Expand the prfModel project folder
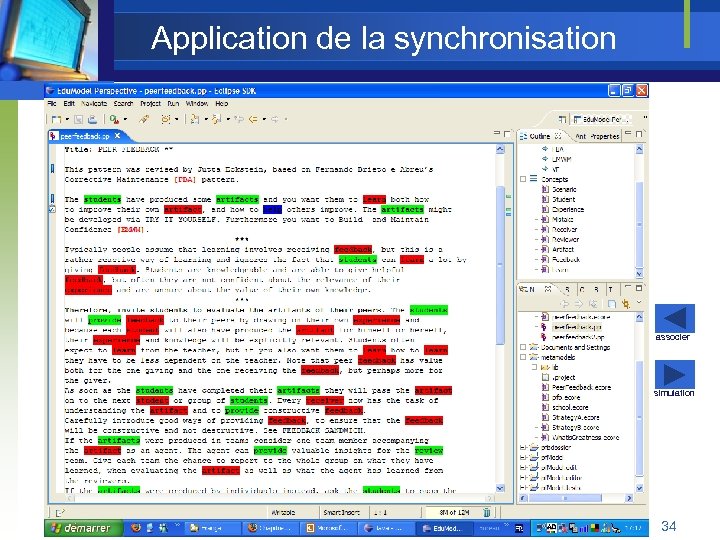720x540 pixels. [523, 457]
